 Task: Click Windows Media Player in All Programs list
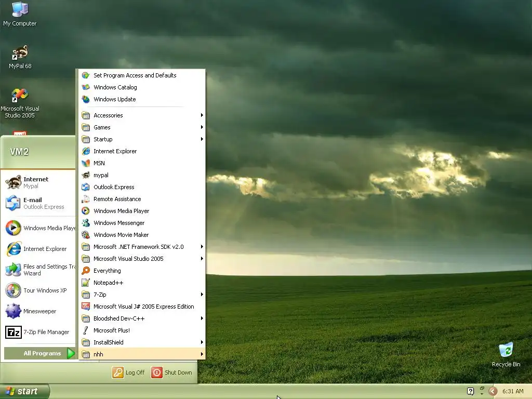click(142, 211)
